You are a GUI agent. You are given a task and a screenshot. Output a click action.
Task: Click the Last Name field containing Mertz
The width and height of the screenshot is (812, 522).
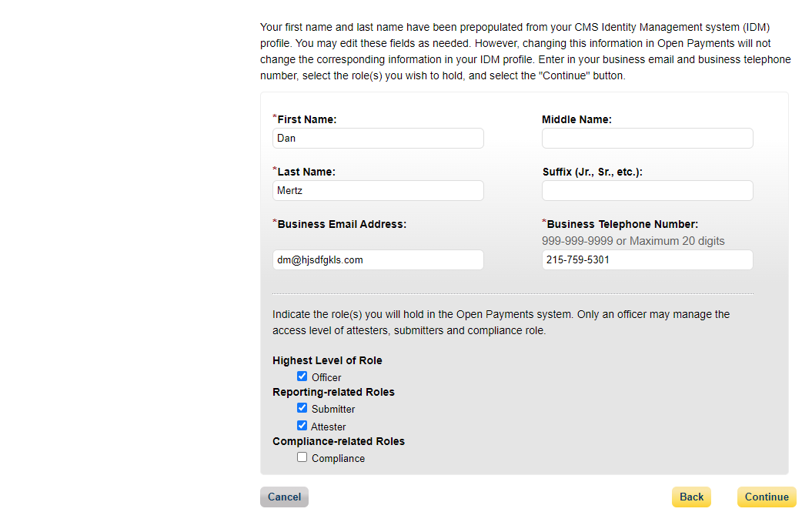point(378,191)
